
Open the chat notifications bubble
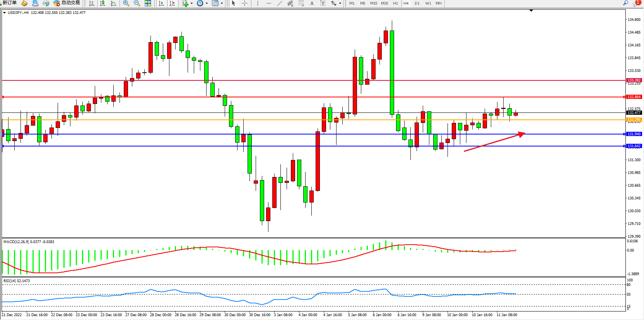click(636, 3)
